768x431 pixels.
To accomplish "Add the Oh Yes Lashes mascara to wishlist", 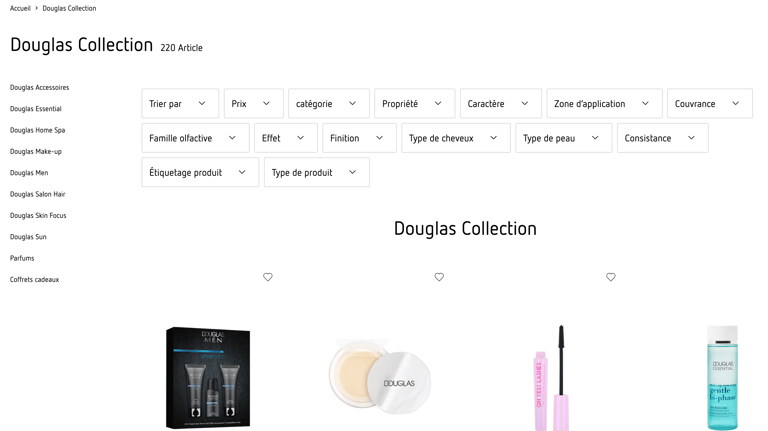I will coord(610,277).
